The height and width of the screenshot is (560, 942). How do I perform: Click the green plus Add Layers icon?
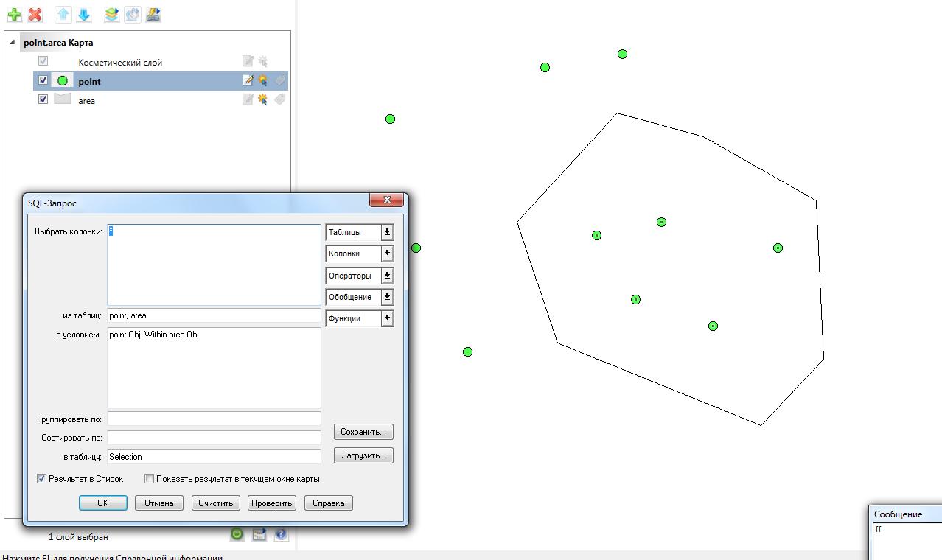click(14, 14)
